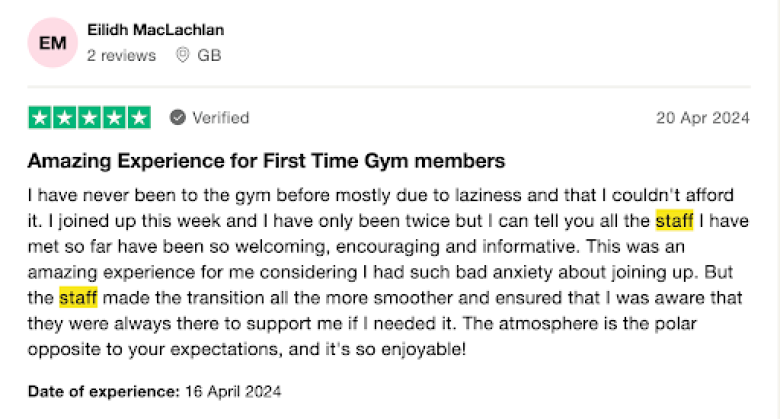Viewport: 780px width, 419px height.
Task: Select the fourth green rating star
Action: coord(114,118)
